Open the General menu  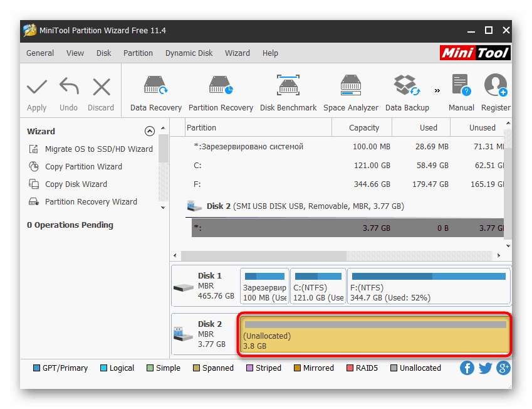(40, 53)
